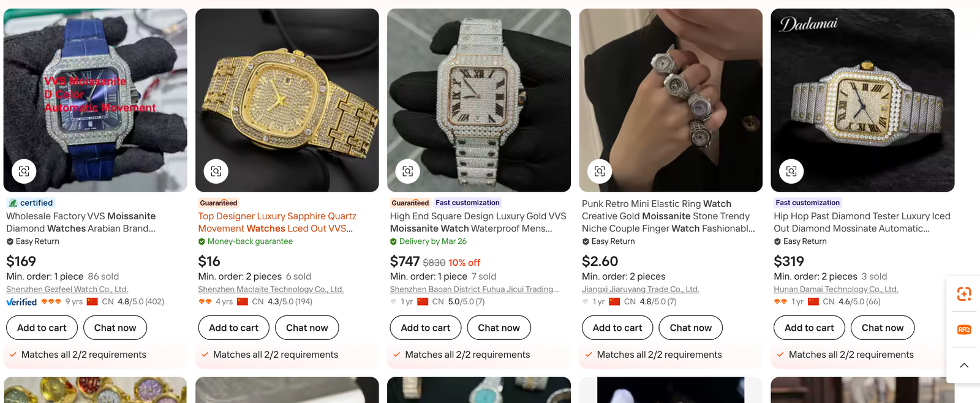Screen dimensions: 980x403
Task: Open the RFQ request panel icon
Action: [x=964, y=330]
